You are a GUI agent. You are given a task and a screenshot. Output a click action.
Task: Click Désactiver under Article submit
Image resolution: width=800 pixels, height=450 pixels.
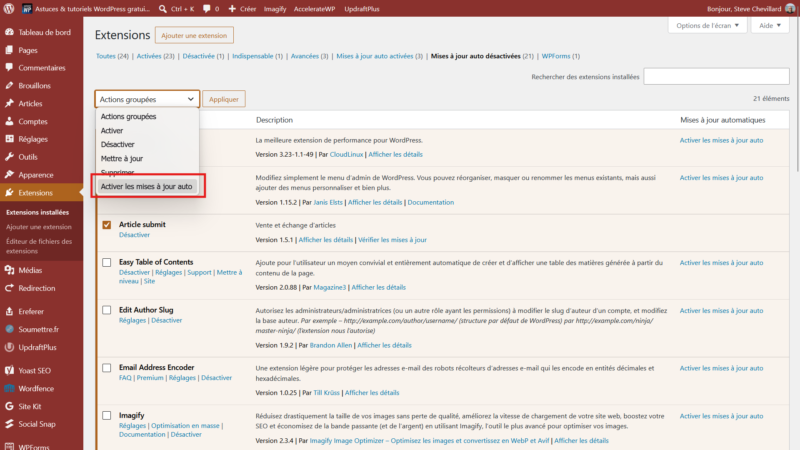[134, 235]
